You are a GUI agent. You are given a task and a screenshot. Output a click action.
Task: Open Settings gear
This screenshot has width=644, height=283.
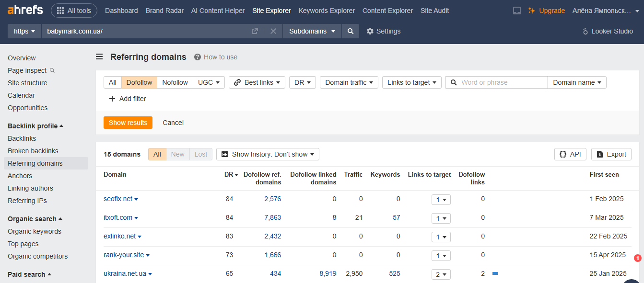(384, 31)
